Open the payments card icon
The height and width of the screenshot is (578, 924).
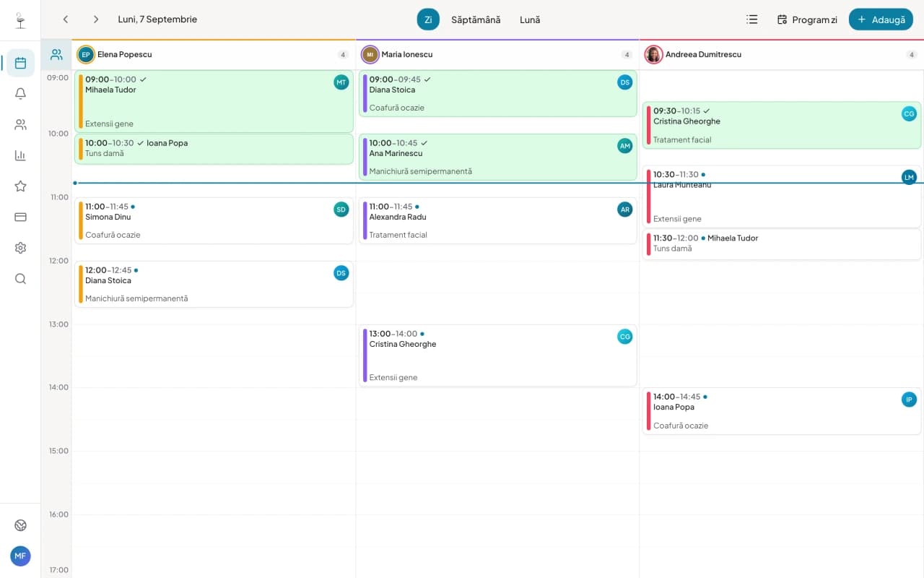(20, 217)
